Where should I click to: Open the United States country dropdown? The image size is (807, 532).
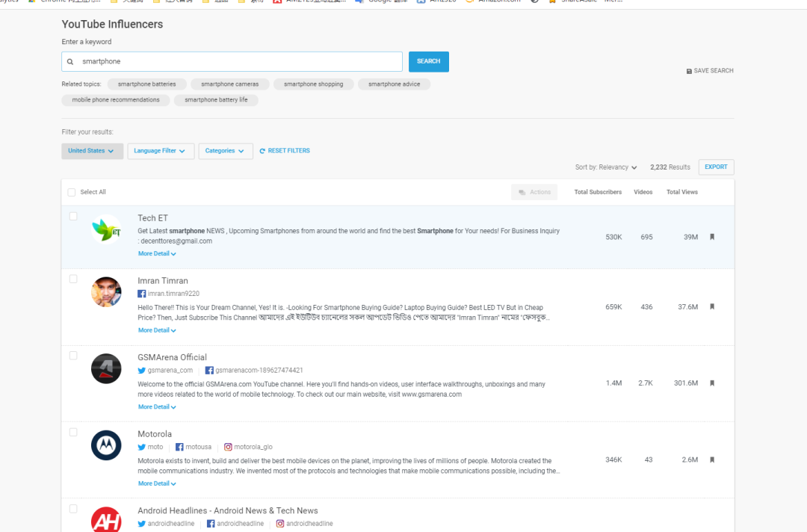(92, 151)
